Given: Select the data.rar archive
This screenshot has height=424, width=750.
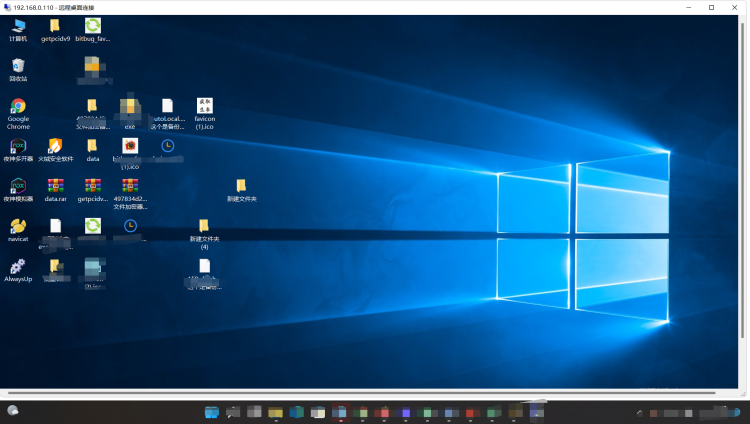Looking at the screenshot, I should click(x=55, y=190).
